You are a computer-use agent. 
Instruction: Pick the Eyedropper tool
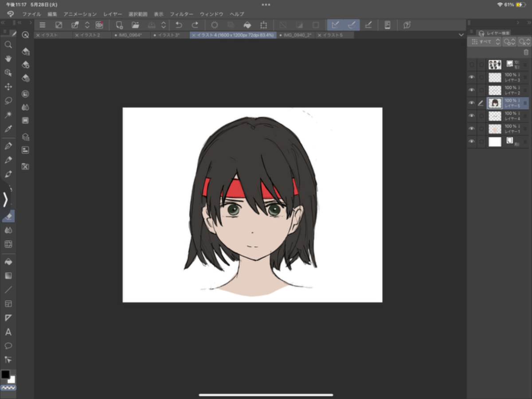8,129
